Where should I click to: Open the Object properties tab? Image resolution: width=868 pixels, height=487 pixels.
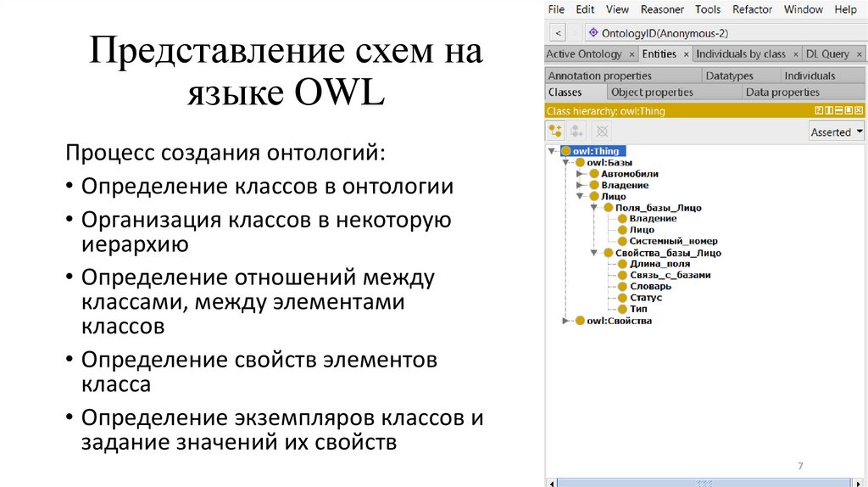[674, 92]
